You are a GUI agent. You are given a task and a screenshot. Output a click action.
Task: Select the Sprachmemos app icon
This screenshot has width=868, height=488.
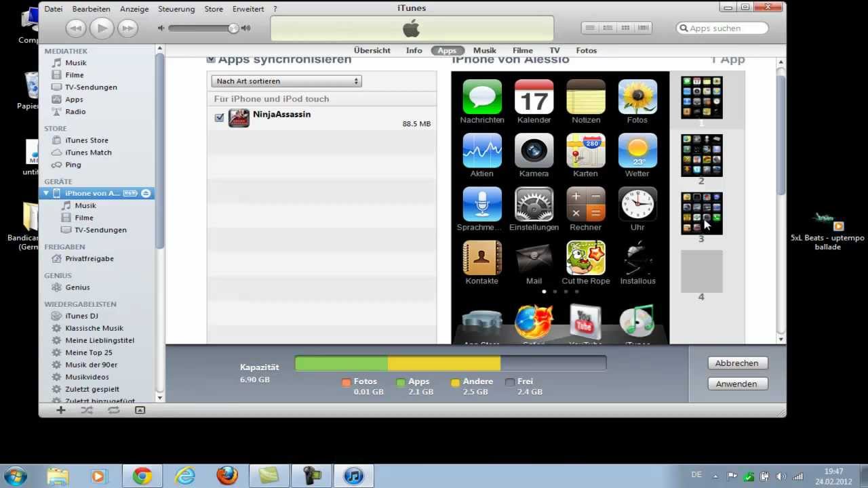(482, 204)
